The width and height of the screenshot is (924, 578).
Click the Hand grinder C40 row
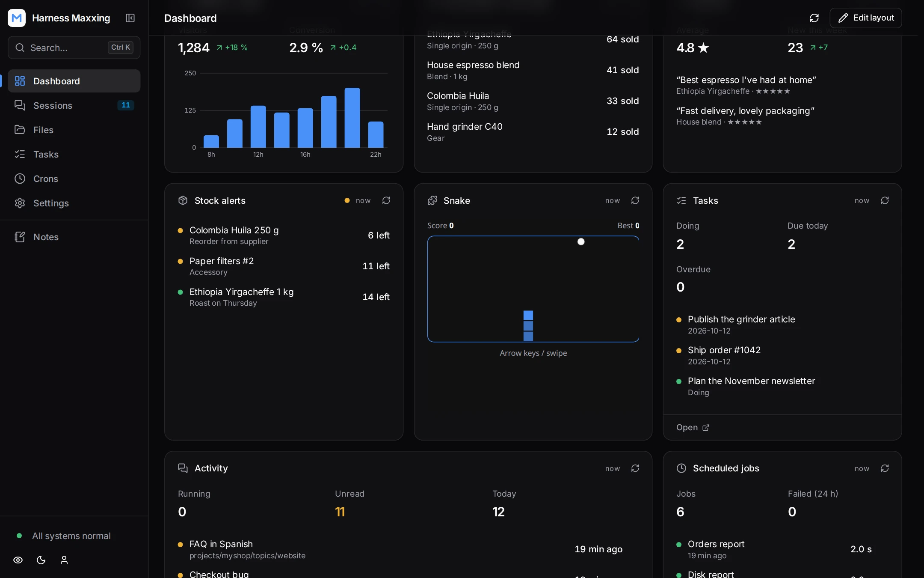pyautogui.click(x=533, y=132)
